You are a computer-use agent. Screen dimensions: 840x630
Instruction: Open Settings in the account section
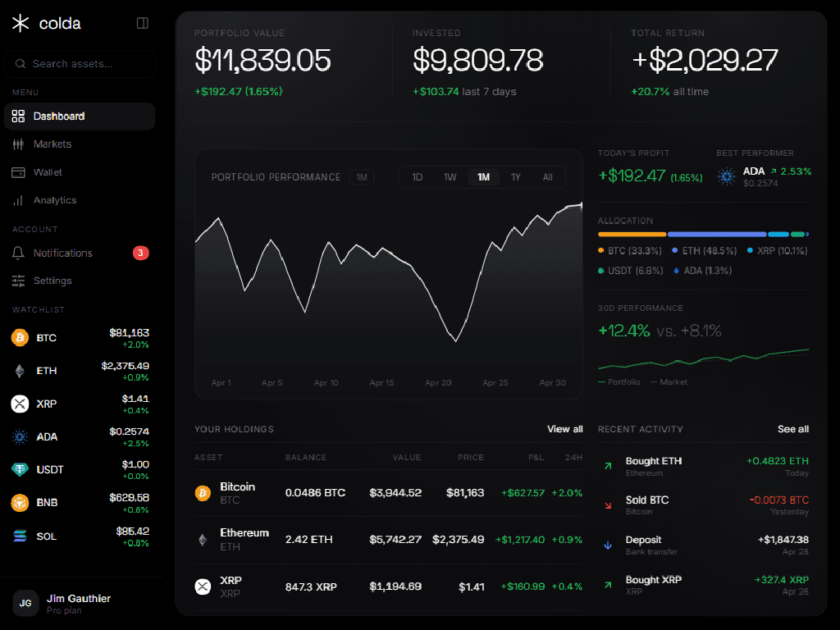click(80, 281)
